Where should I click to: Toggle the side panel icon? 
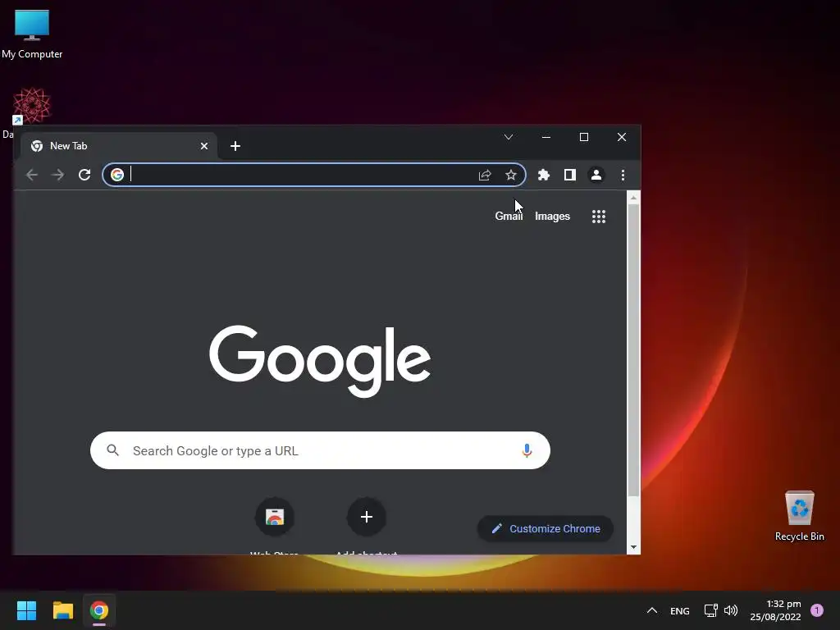point(570,175)
